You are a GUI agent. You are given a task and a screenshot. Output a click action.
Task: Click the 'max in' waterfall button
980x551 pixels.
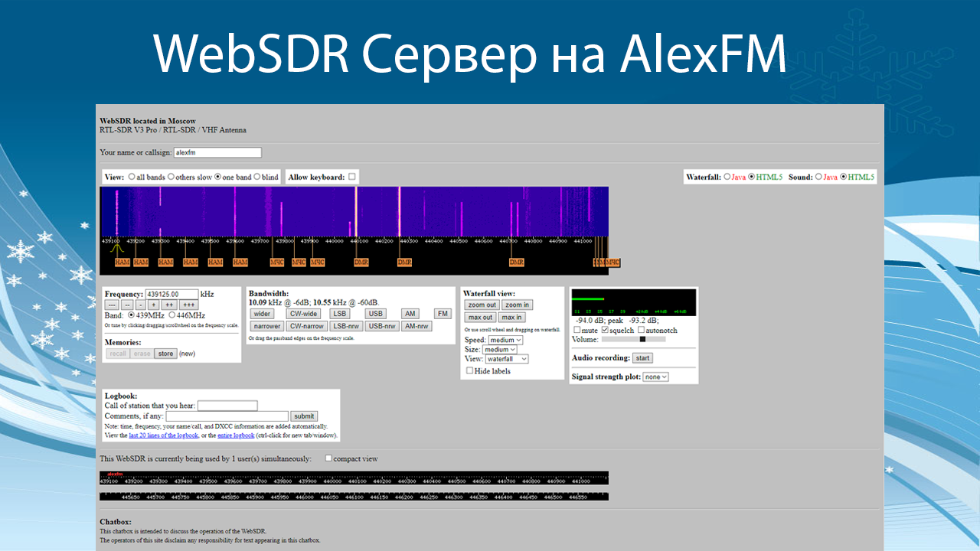pos(512,317)
